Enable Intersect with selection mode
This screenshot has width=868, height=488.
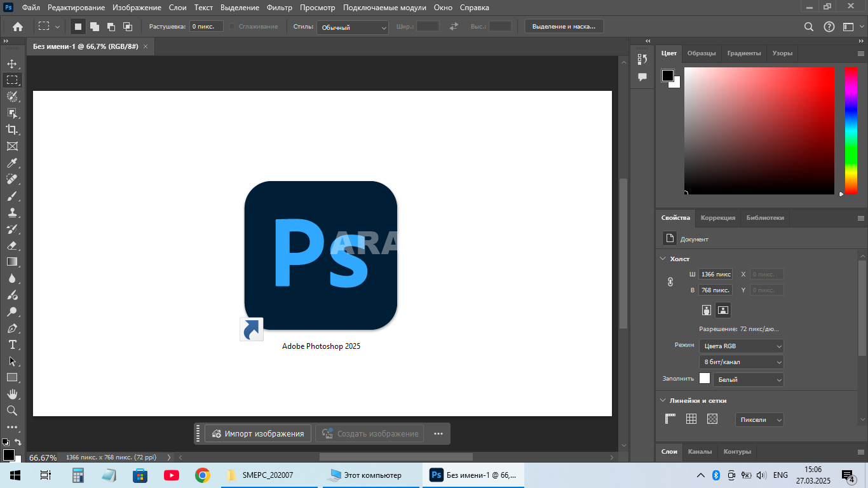tap(127, 27)
